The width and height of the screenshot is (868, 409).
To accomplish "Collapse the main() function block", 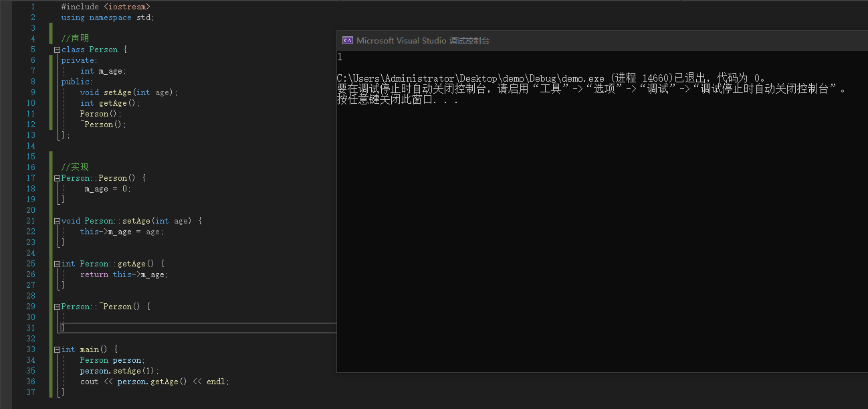I will (x=58, y=349).
